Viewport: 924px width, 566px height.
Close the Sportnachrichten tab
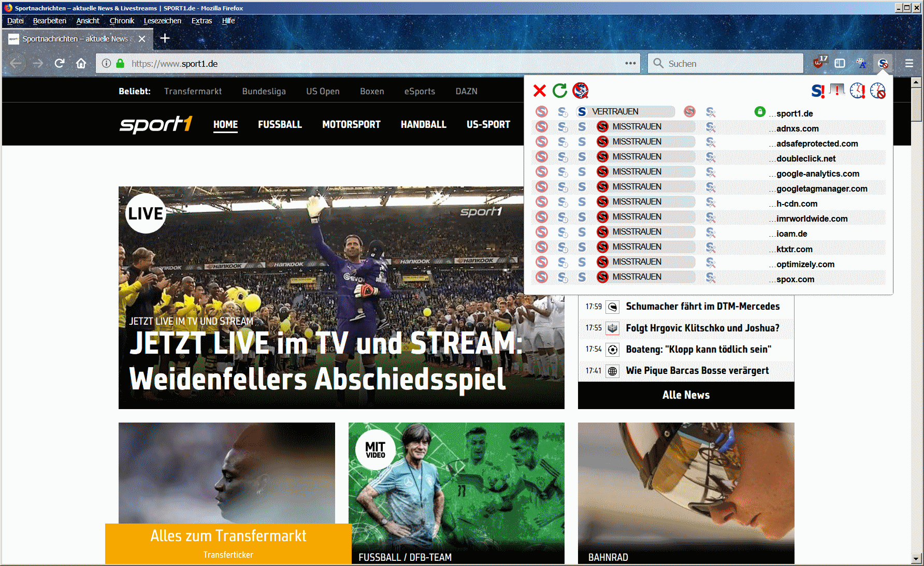(142, 39)
